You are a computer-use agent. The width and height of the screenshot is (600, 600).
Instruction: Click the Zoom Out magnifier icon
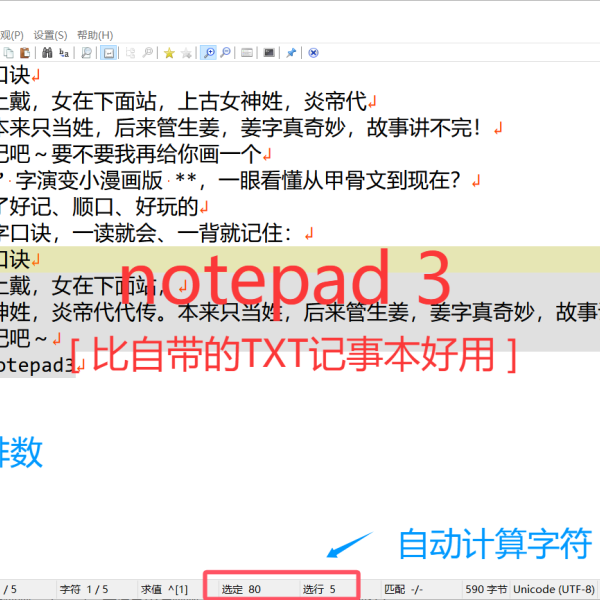pyautogui.click(x=226, y=53)
